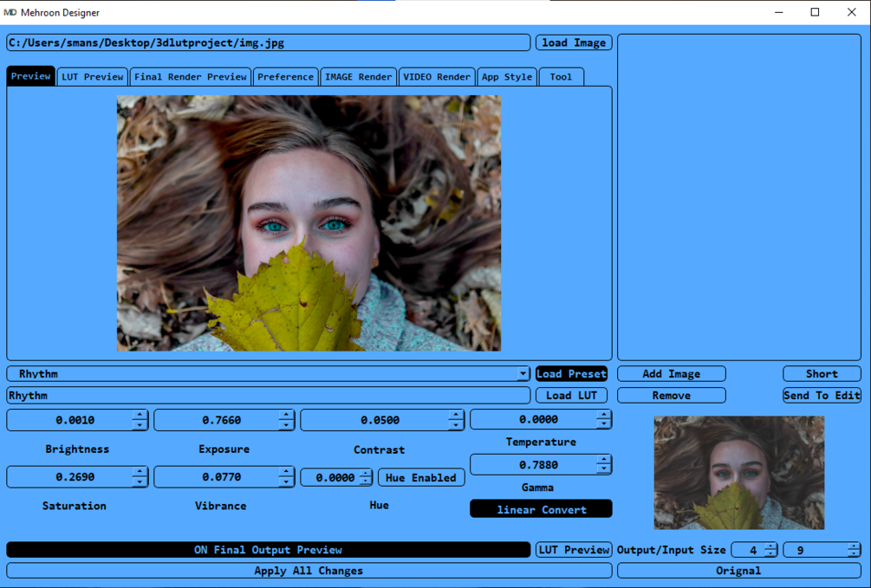Toggle the linear Convert button
Screen dimensions: 871x588
click(541, 509)
